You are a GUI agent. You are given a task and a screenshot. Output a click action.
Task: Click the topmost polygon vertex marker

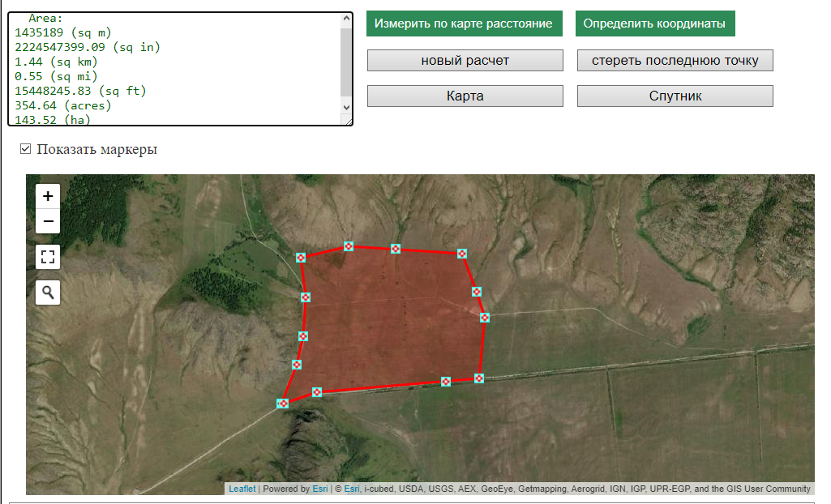[349, 246]
